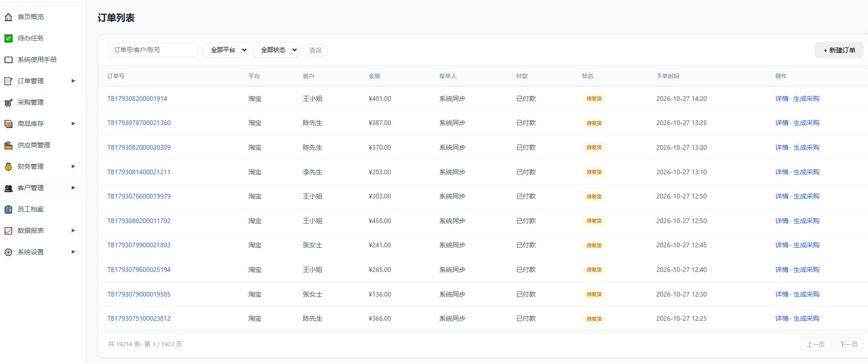Click the badge icon for 员工档案

tap(8, 210)
